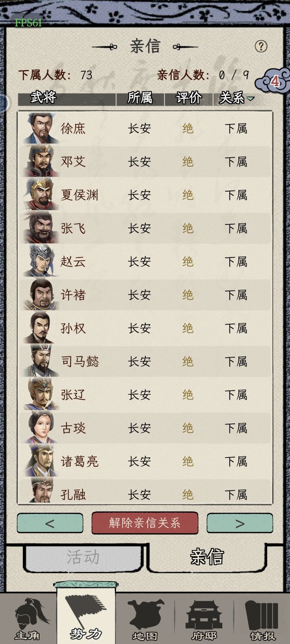Switch to the 亲信 tab
This screenshot has width=290, height=644.
coord(207,557)
